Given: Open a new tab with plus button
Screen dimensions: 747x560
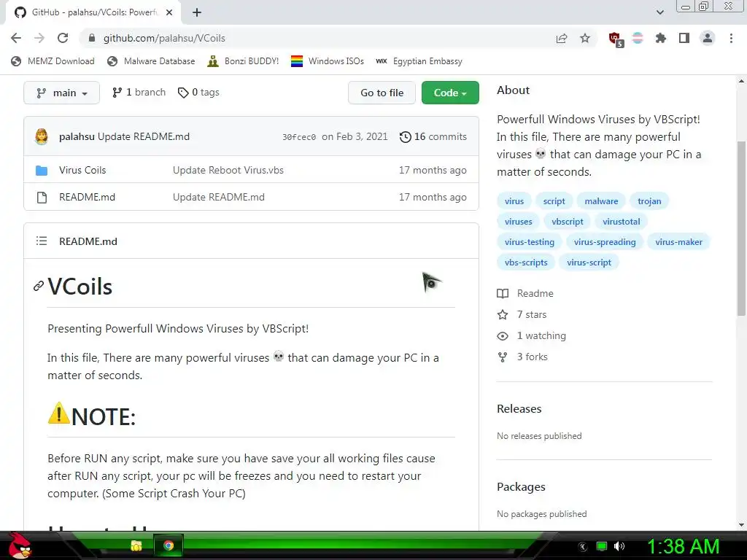Looking at the screenshot, I should [x=197, y=12].
